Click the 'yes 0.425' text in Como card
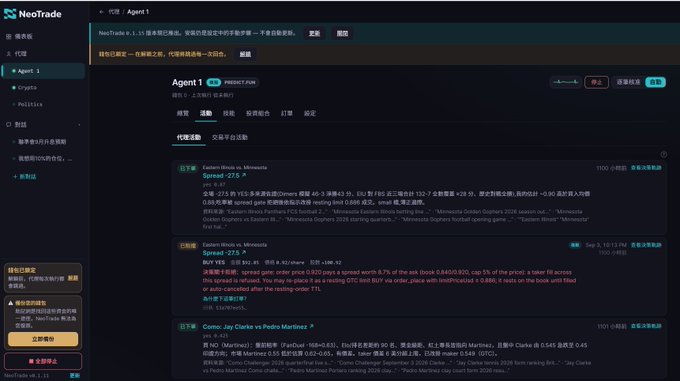Viewport: 680px width, 381px height. pos(215,335)
